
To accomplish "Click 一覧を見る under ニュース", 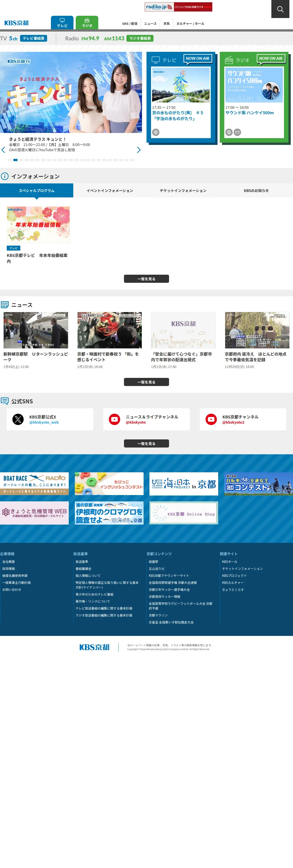I will pos(146,382).
